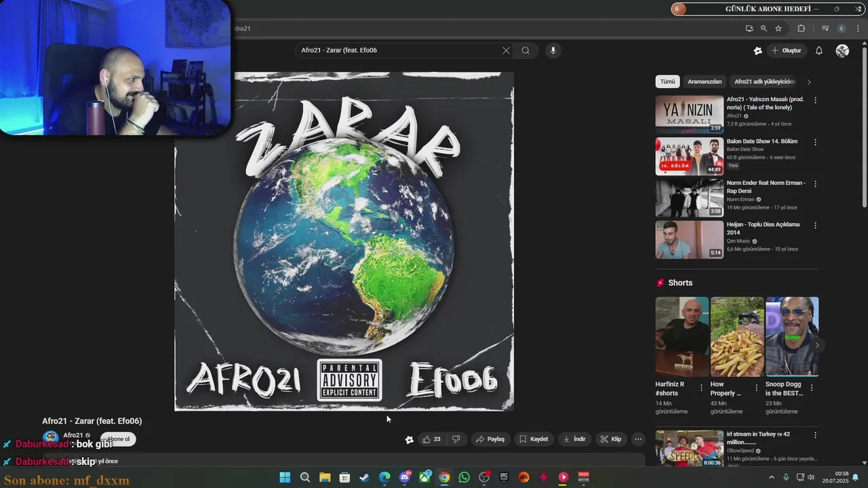Screen dimensions: 868x488
Task: Open WhatsApp from the taskbar
Action: [464, 477]
